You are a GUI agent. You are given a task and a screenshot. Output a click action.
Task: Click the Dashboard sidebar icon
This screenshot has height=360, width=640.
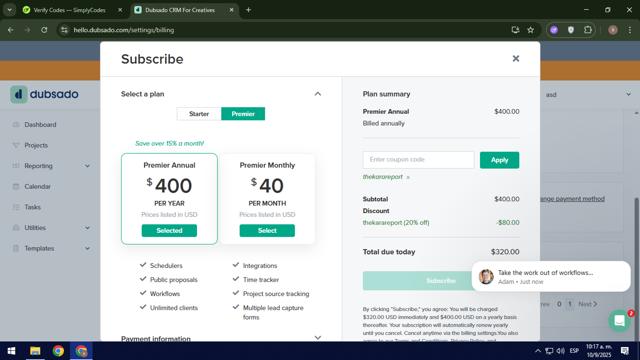pyautogui.click(x=16, y=124)
